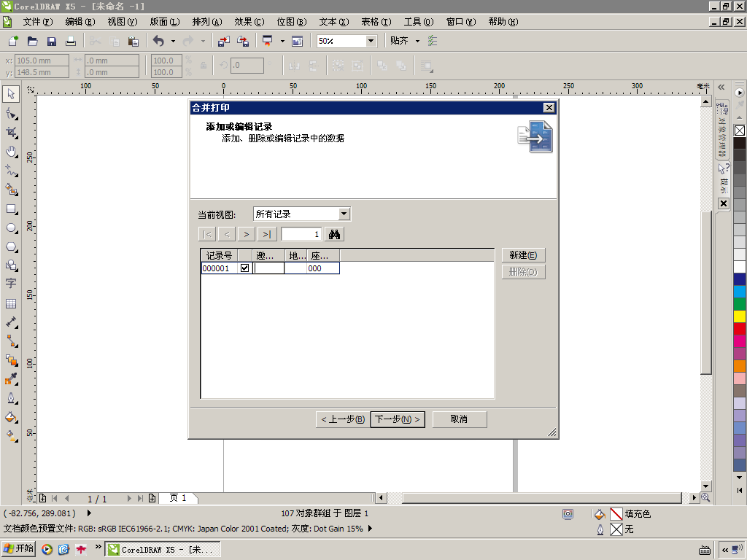The height and width of the screenshot is (560, 747).
Task: Choose the Basic Shapes tool
Action: pyautogui.click(x=11, y=265)
